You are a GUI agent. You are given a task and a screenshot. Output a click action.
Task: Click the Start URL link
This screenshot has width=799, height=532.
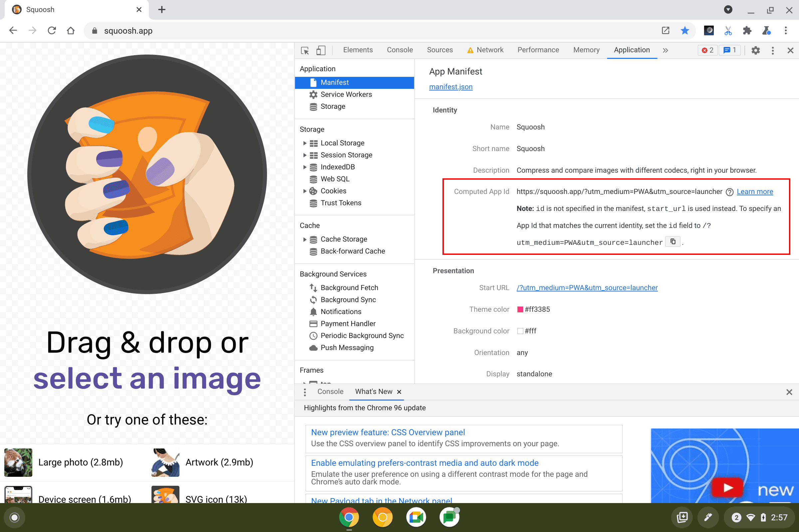tap(588, 288)
